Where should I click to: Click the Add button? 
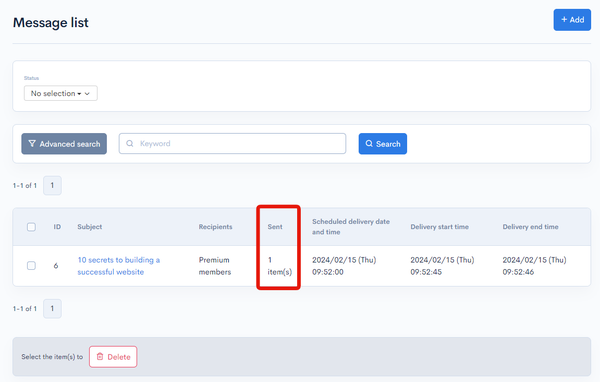coord(572,20)
